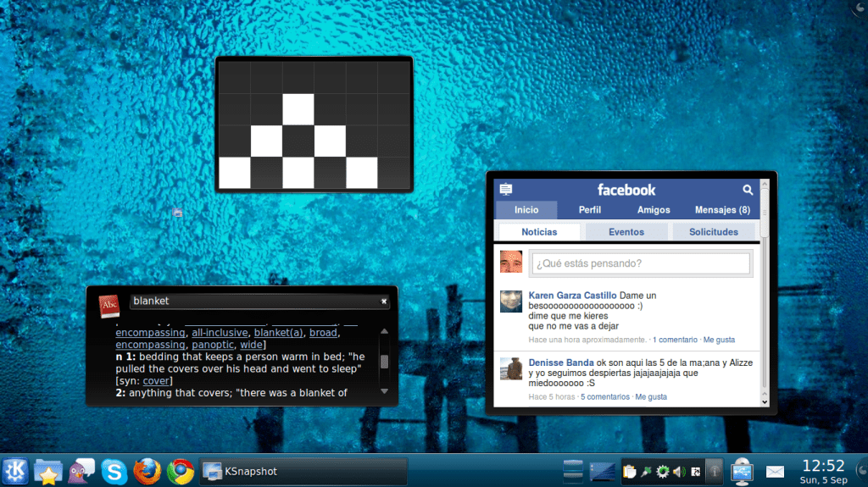Launch Google Chrome from the panel

[181, 471]
